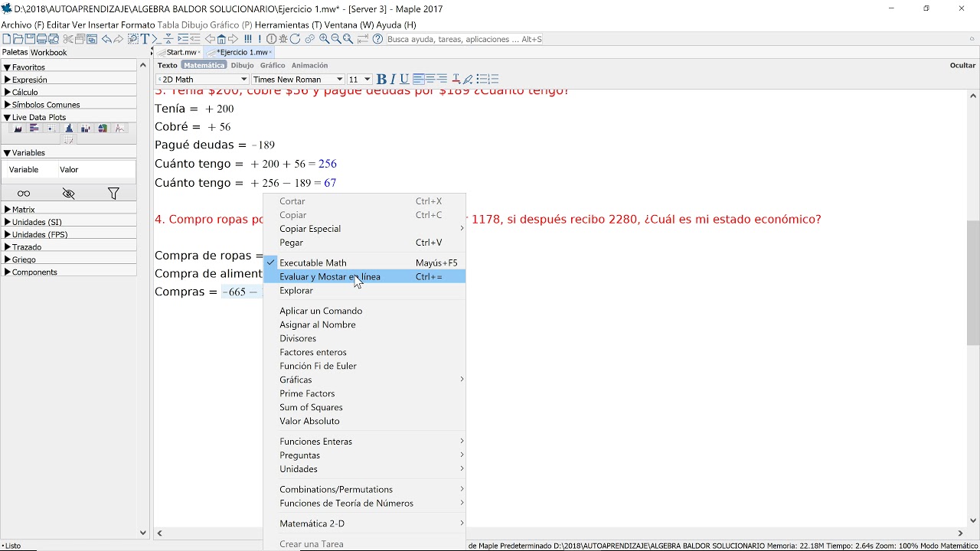Toggle bold formatting

pos(381,79)
